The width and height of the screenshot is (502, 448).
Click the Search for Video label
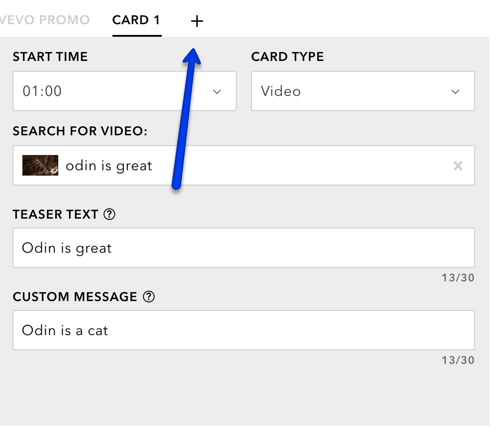pos(80,131)
